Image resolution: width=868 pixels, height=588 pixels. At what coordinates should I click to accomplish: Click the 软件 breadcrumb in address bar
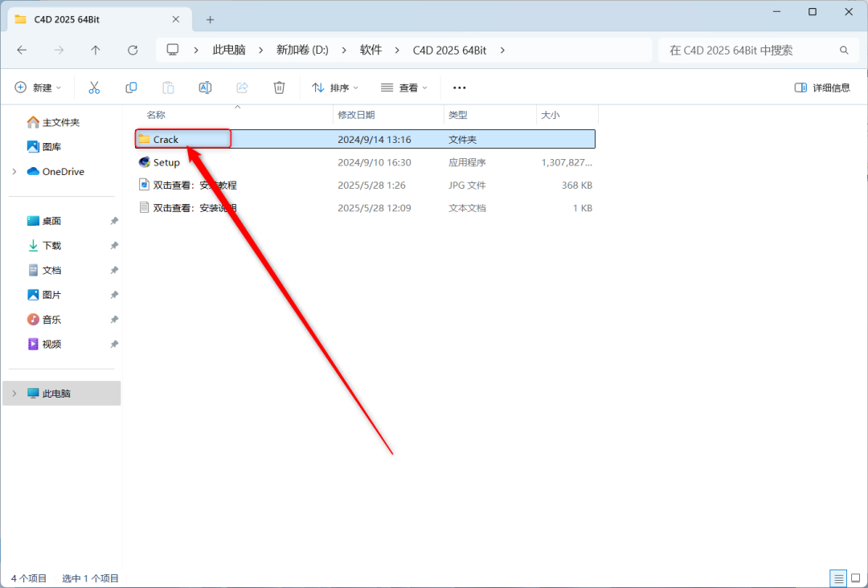click(371, 50)
